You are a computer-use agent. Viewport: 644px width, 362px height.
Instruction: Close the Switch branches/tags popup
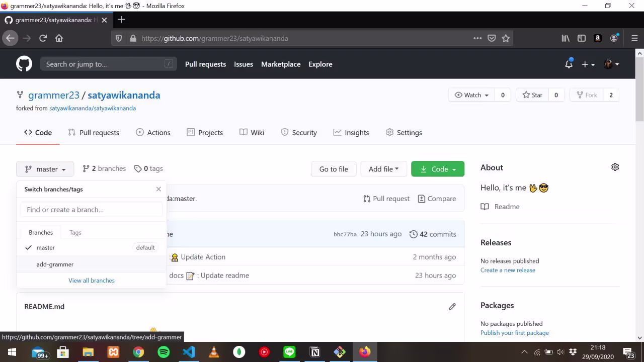[x=158, y=189]
